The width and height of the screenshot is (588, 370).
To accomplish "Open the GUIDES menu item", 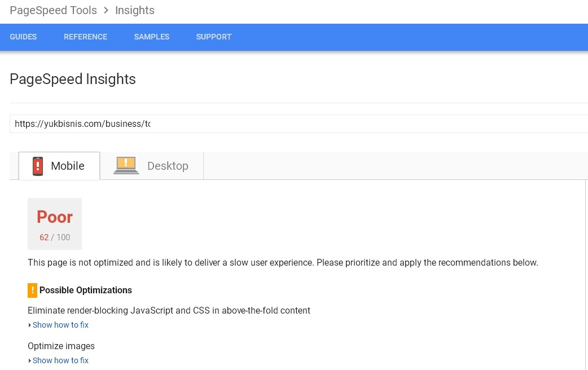I will pos(23,37).
